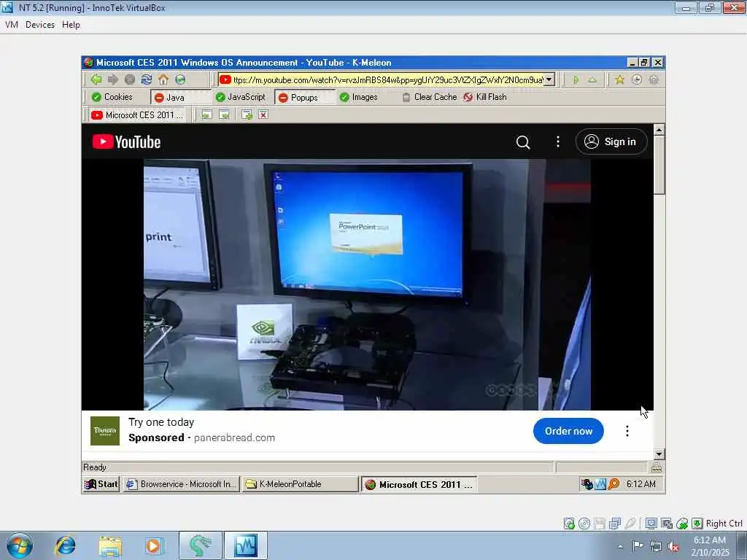747x560 pixels.
Task: Open the Devices menu in VirtualBox
Action: click(x=40, y=25)
